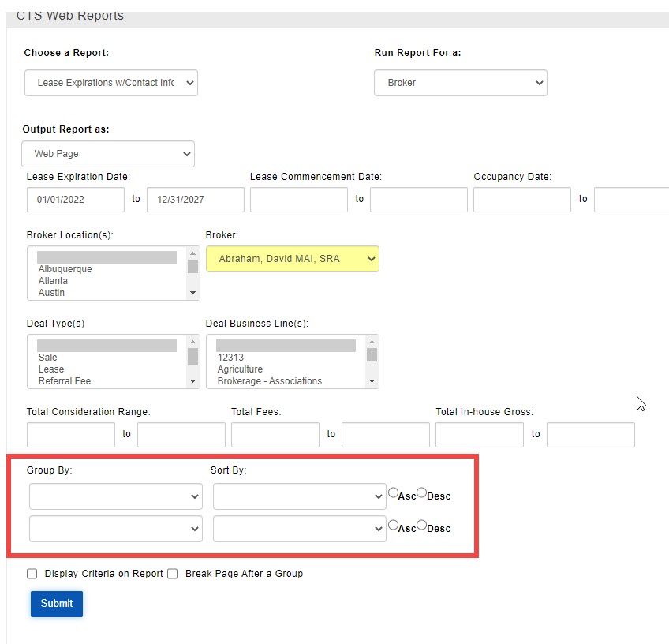Click Lease Expiration start date field

pyautogui.click(x=76, y=200)
